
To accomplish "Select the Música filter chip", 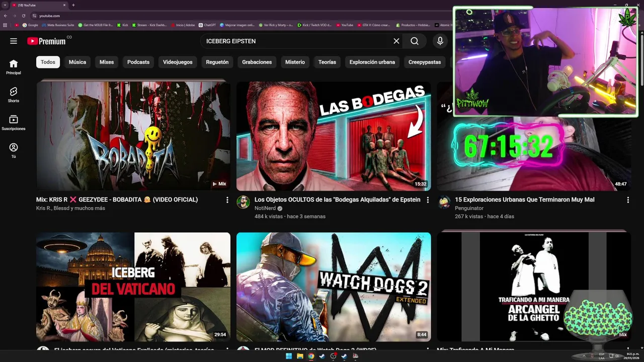I will point(77,62).
